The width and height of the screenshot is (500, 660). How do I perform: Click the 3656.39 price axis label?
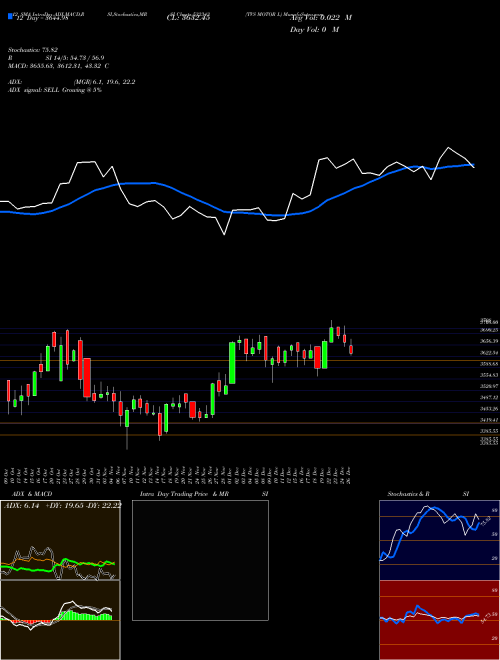tap(489, 341)
